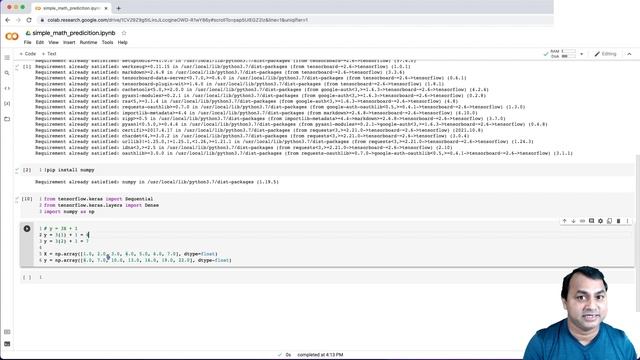
Task: Mirror the cell in a tab
Action: coord(609,221)
